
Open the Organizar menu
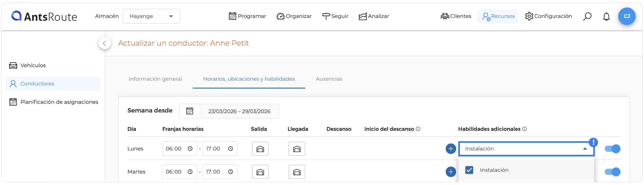tap(294, 16)
